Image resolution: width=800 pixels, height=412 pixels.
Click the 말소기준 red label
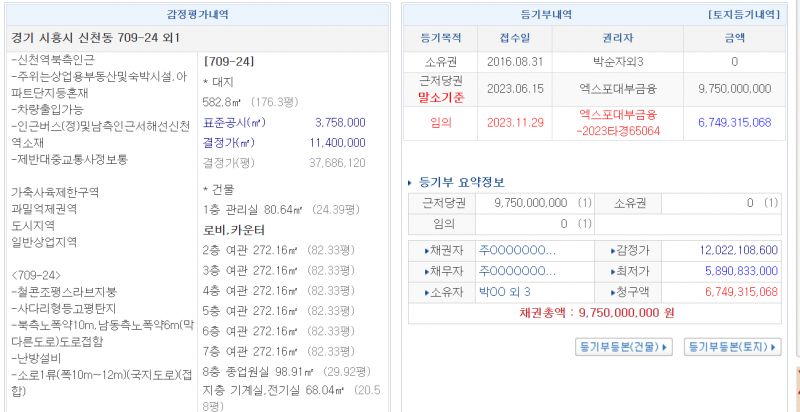pos(439,97)
